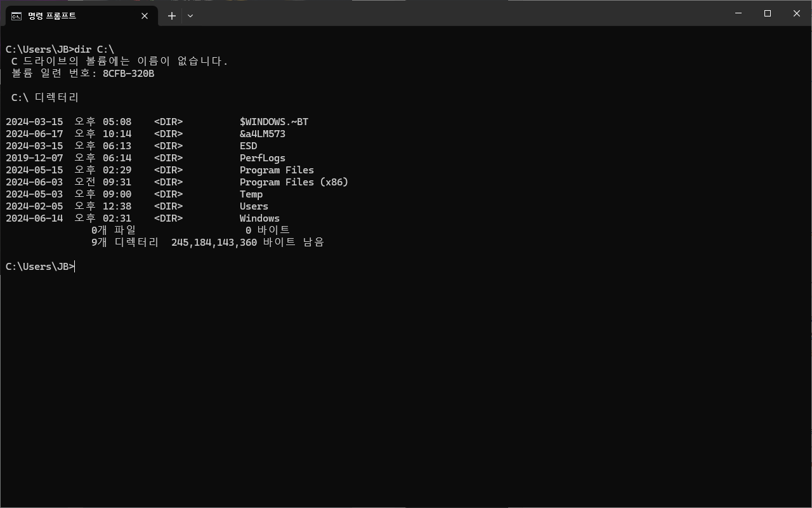812x508 pixels.
Task: Click the current C:\Users\JB> prompt line
Action: coord(40,267)
